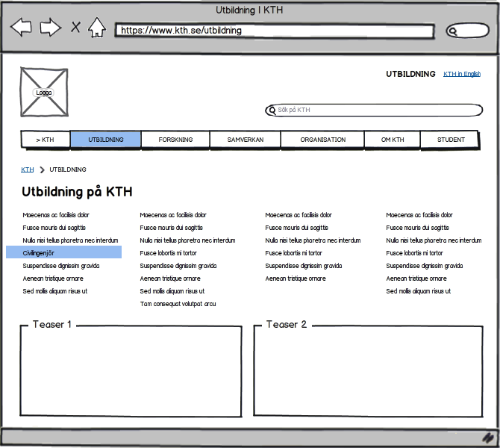500x448 pixels.
Task: Click the resize grip in status bar
Action: point(487,437)
